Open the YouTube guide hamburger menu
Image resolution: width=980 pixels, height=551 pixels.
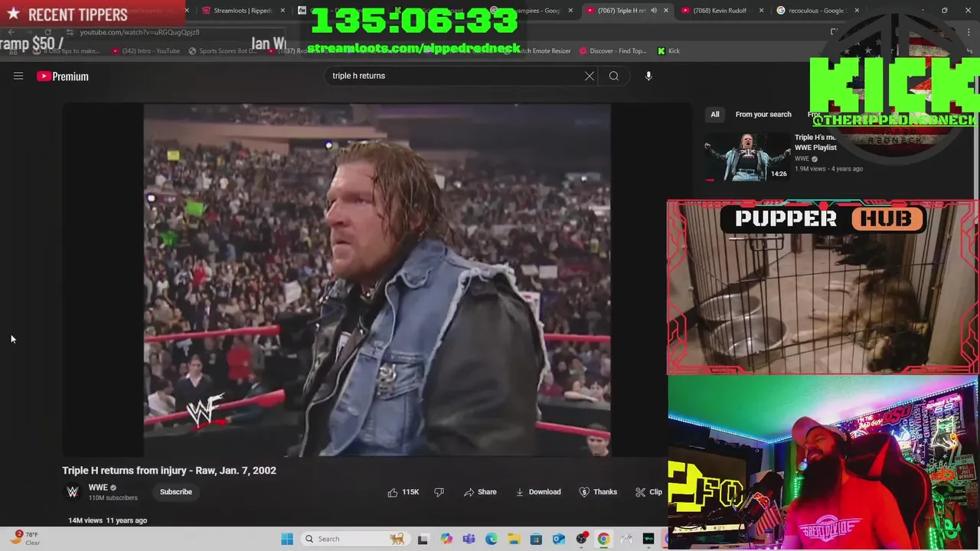click(x=18, y=76)
